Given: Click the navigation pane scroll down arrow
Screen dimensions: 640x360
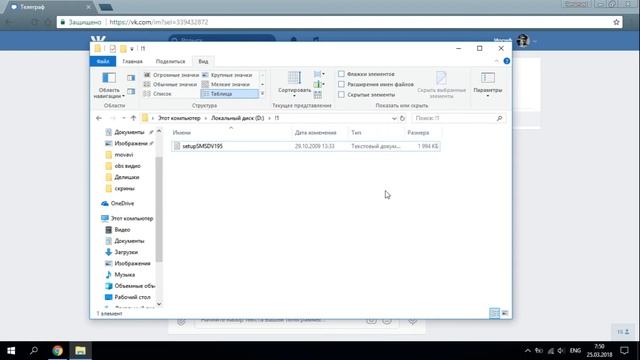Looking at the screenshot, I should 159,304.
